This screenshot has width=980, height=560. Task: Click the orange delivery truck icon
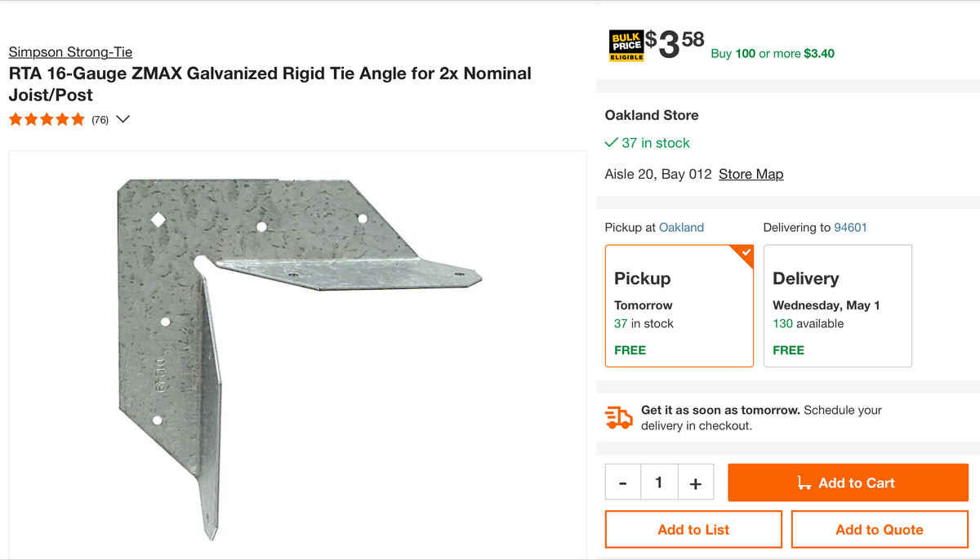click(x=618, y=417)
